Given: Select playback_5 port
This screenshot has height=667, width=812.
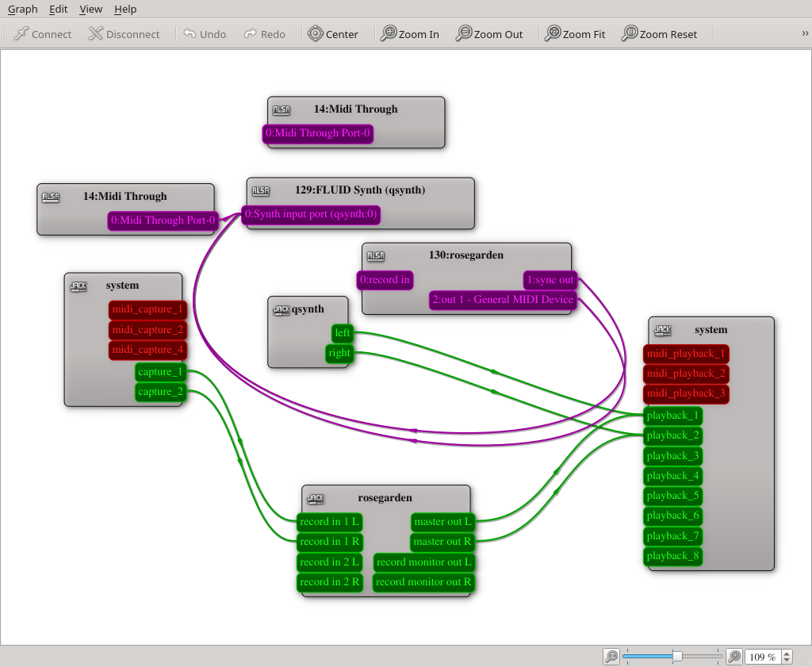Looking at the screenshot, I should click(x=672, y=496).
